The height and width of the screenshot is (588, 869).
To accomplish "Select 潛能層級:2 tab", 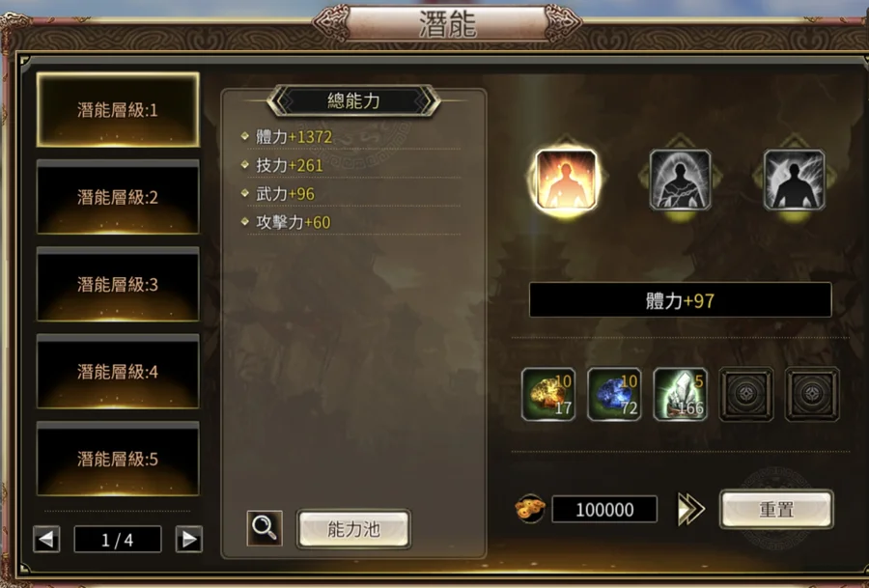I will 118,197.
